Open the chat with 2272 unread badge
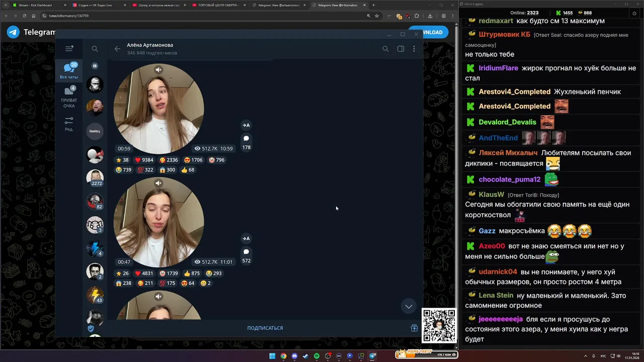This screenshot has width=644, height=362. (x=95, y=178)
